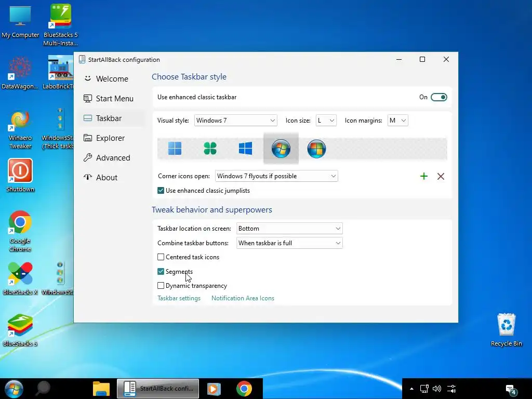
Task: Launch Winaero Tweaker shortcut
Action: [x=20, y=129]
